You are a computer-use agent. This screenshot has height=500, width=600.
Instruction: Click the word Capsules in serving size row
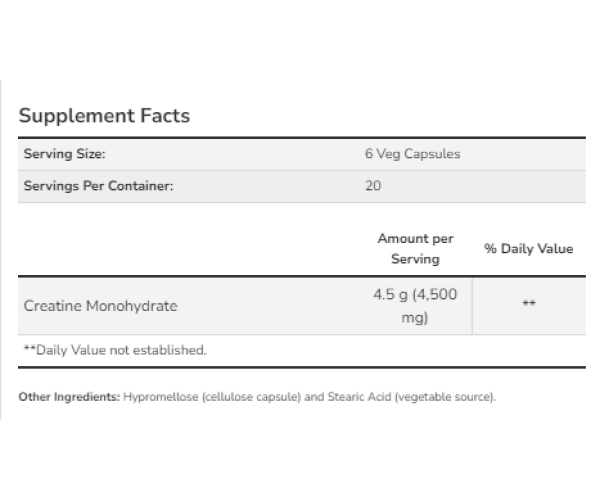432,155
